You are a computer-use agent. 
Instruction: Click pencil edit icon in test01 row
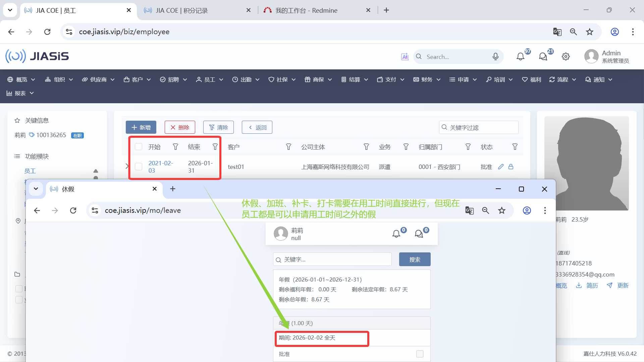pyautogui.click(x=501, y=167)
